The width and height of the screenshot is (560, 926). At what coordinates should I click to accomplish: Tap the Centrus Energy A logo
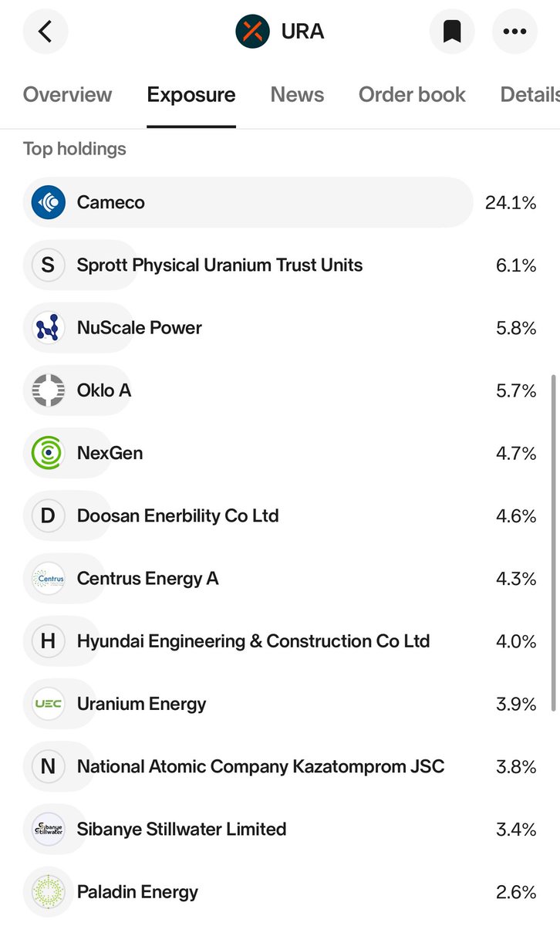[x=48, y=578]
